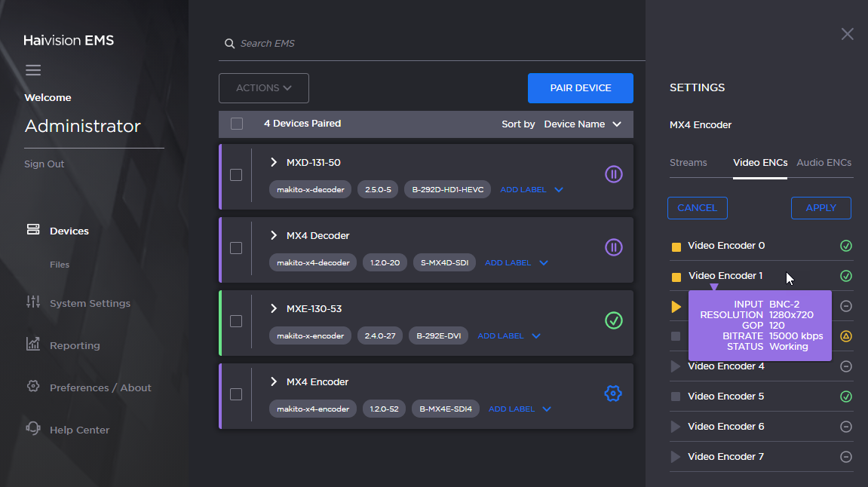868x487 pixels.
Task: Switch to the Streams tab
Action: coord(688,162)
